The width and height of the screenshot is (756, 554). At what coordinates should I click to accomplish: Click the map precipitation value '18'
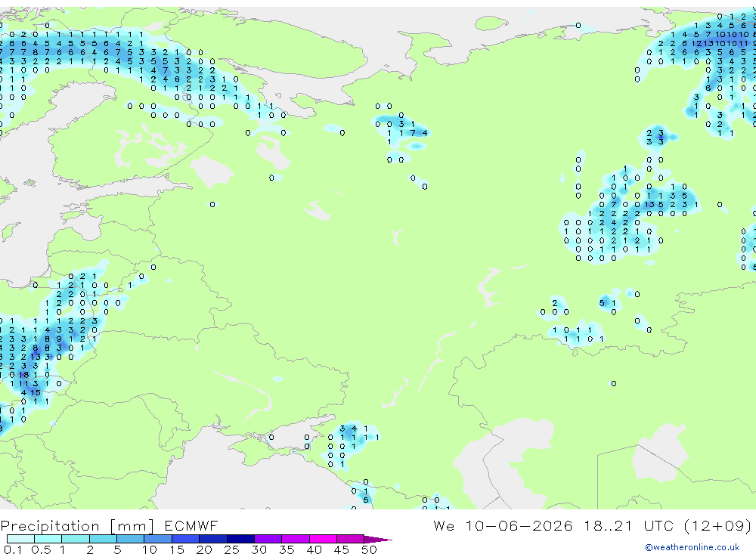(x=23, y=375)
